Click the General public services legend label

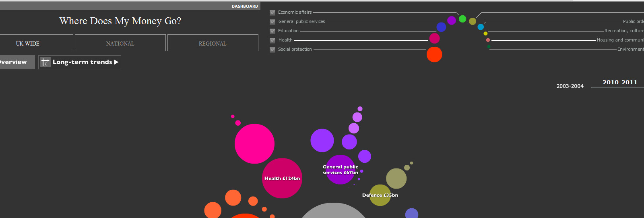(x=301, y=21)
